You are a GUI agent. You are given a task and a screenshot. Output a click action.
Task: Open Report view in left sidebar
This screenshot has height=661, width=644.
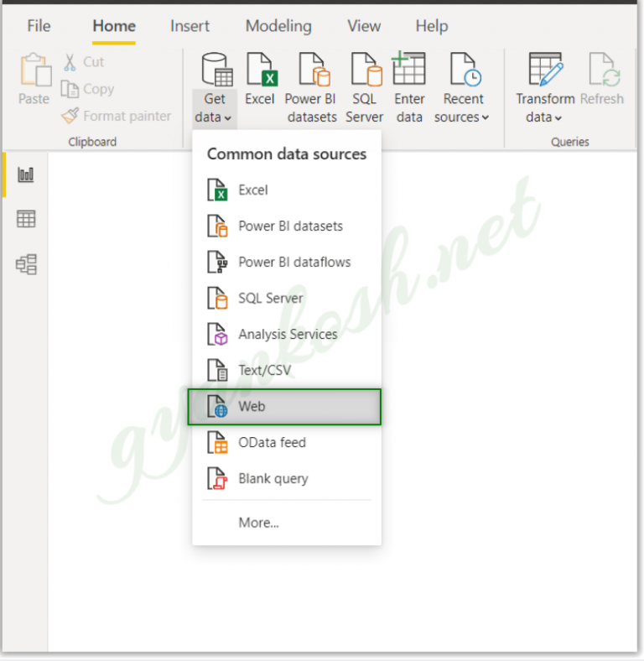pyautogui.click(x=26, y=174)
